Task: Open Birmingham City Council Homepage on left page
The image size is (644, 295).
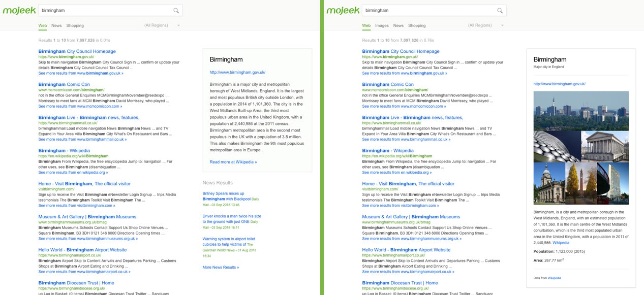Action: click(77, 51)
